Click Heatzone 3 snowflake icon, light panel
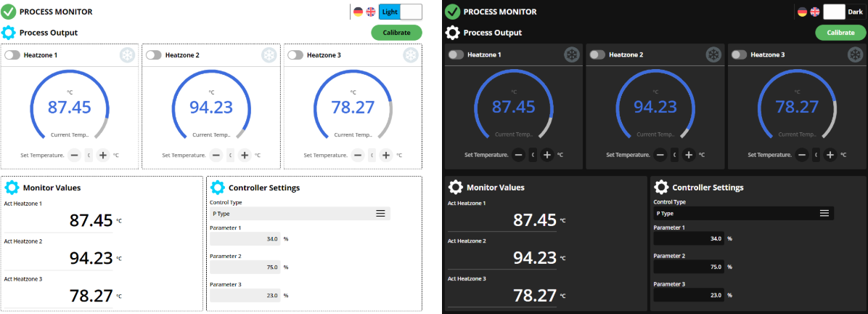Image resolution: width=868 pixels, height=314 pixels. coord(411,55)
